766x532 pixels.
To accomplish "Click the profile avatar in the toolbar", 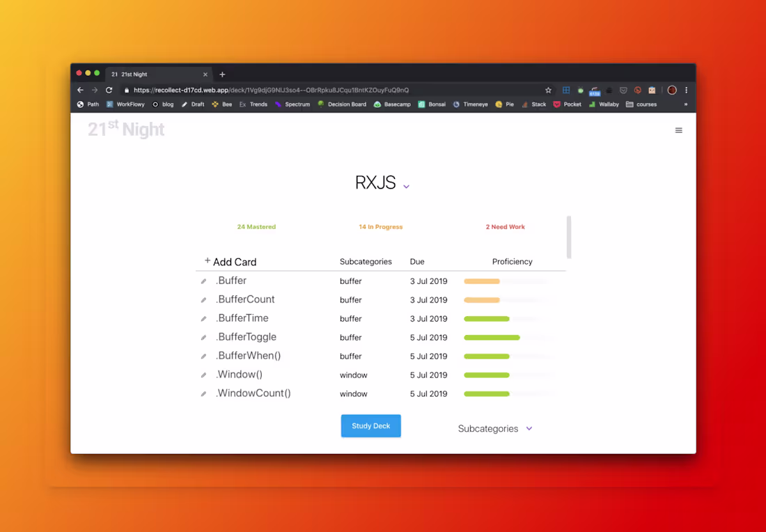I will point(672,90).
